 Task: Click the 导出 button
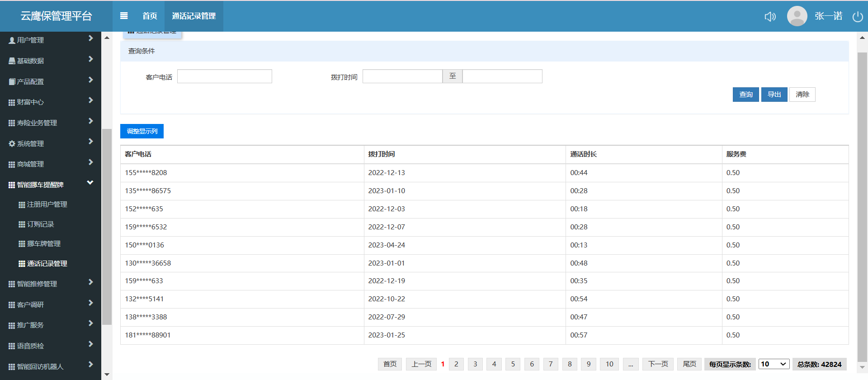tap(774, 95)
